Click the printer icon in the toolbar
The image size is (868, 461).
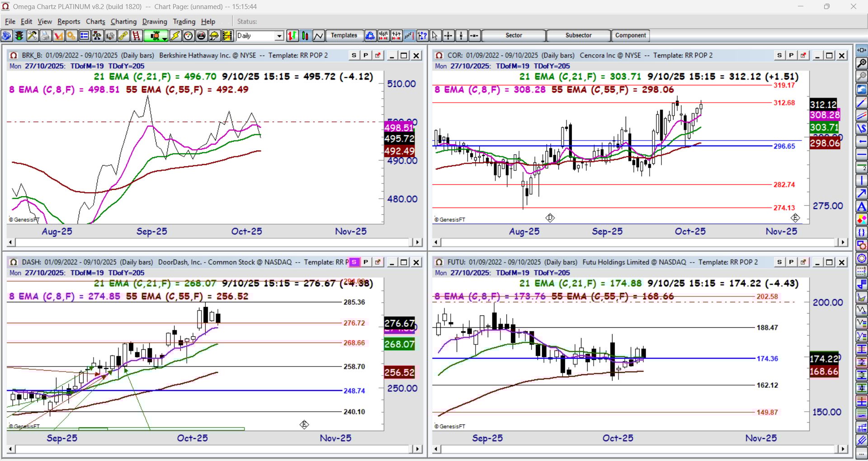(45, 36)
